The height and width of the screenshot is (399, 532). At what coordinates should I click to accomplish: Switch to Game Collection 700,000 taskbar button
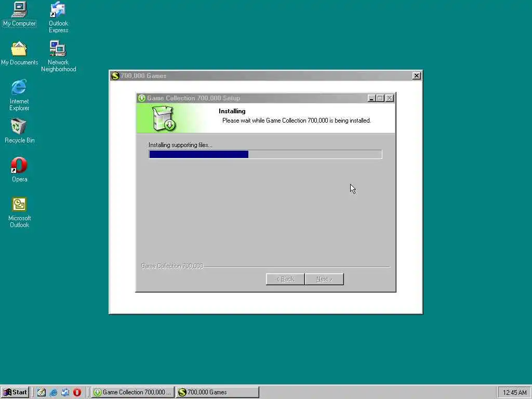132,392
